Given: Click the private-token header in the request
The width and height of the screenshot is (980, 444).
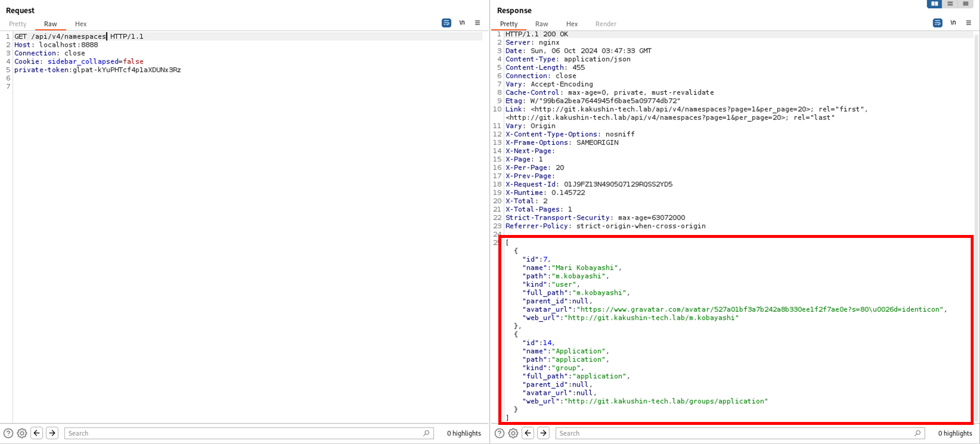Looking at the screenshot, I should pyautogui.click(x=98, y=70).
